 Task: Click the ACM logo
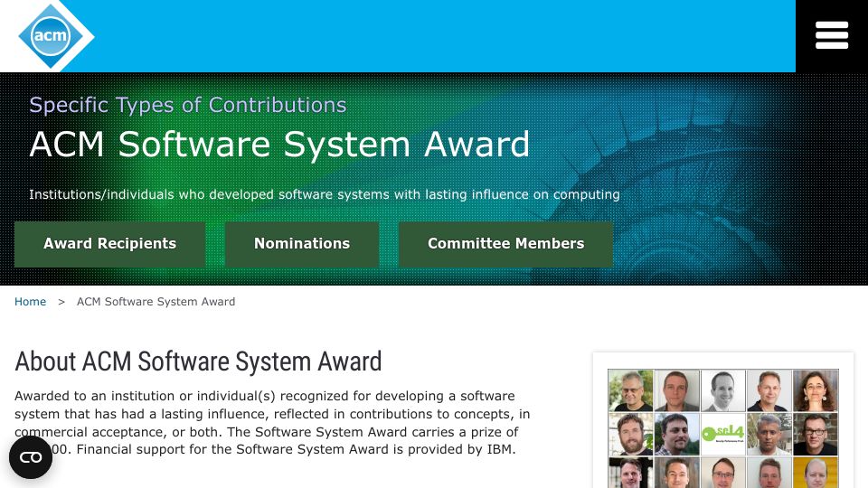pyautogui.click(x=55, y=35)
